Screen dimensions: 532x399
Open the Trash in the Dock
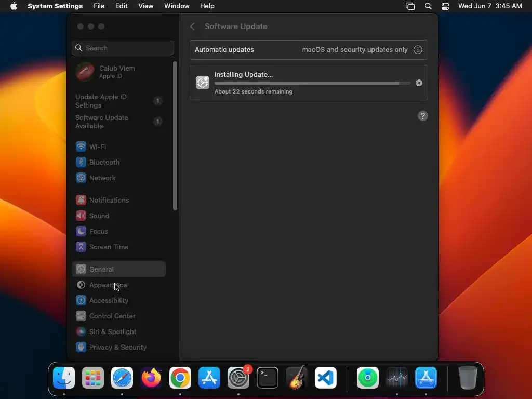(x=468, y=378)
